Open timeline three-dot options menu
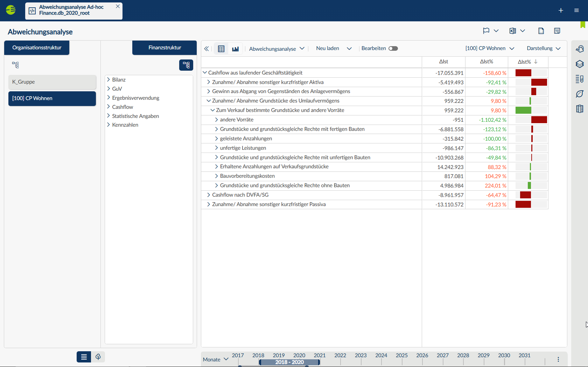 [558, 359]
